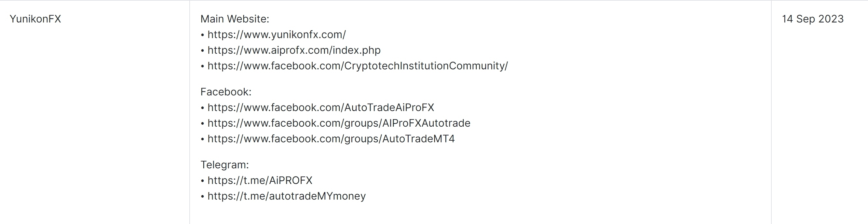Open the AutoTradeAiProFX Facebook page URL
The height and width of the screenshot is (224, 868).
[x=321, y=108]
